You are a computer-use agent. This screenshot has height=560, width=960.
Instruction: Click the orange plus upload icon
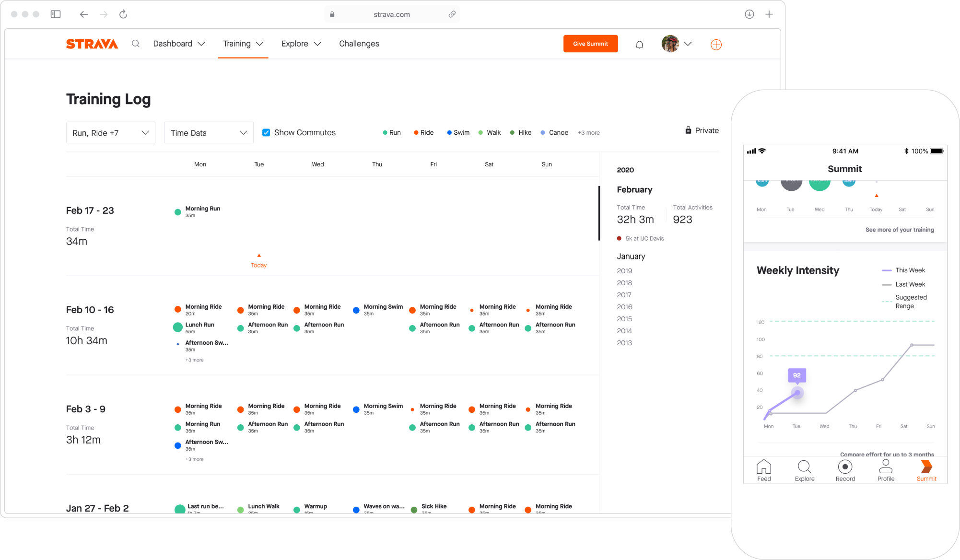click(716, 45)
